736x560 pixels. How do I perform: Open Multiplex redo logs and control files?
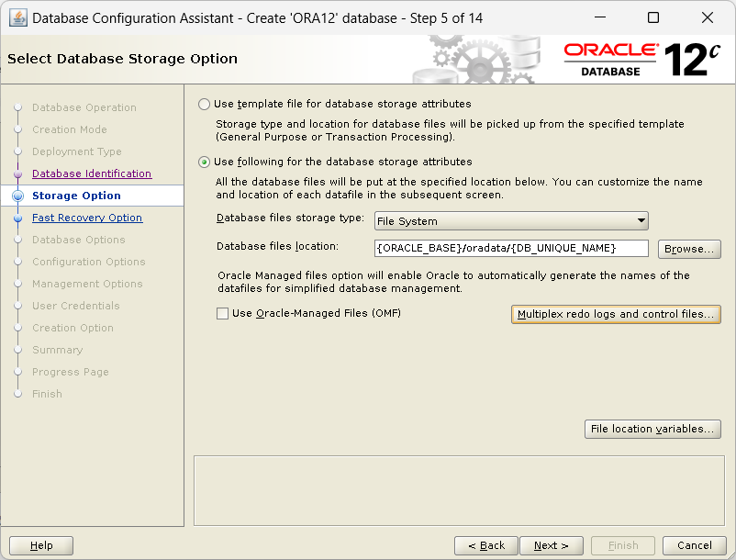click(616, 314)
